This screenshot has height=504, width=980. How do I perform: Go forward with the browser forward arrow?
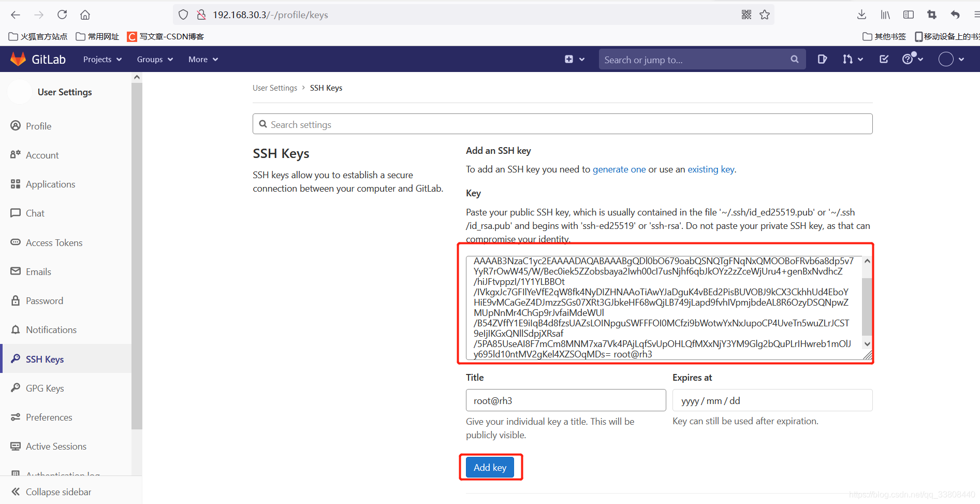coord(39,15)
